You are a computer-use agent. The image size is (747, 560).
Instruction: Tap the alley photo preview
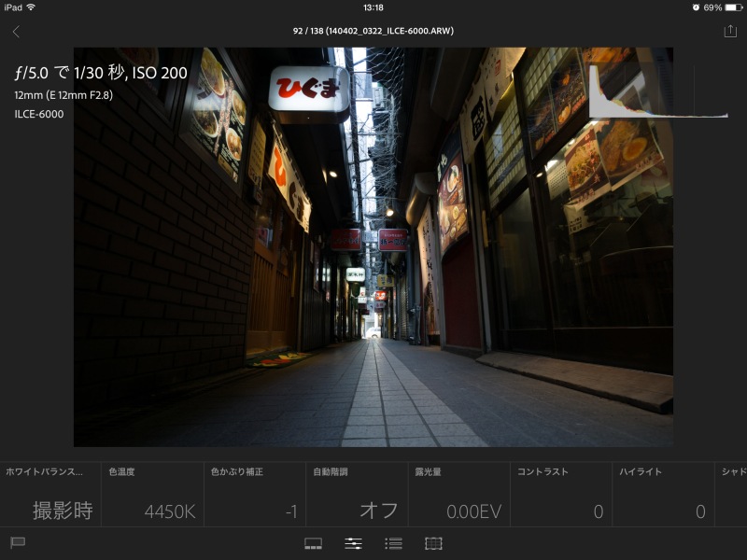point(373,246)
